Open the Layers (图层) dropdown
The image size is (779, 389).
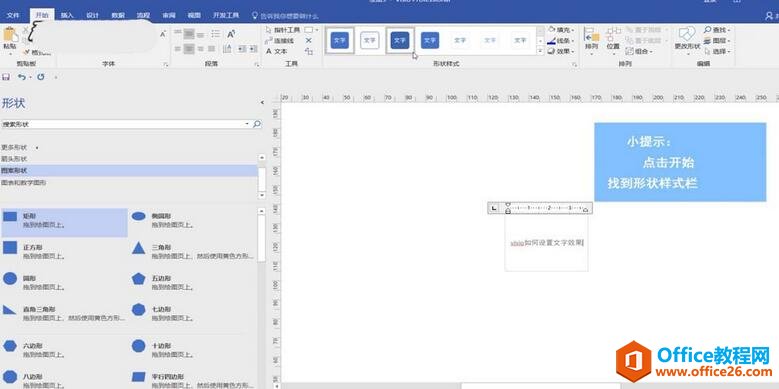click(717, 41)
